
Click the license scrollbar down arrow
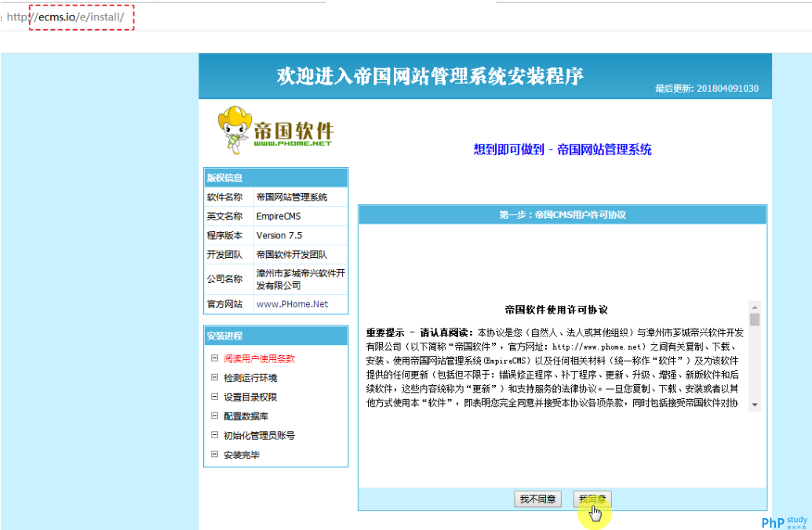pos(755,405)
